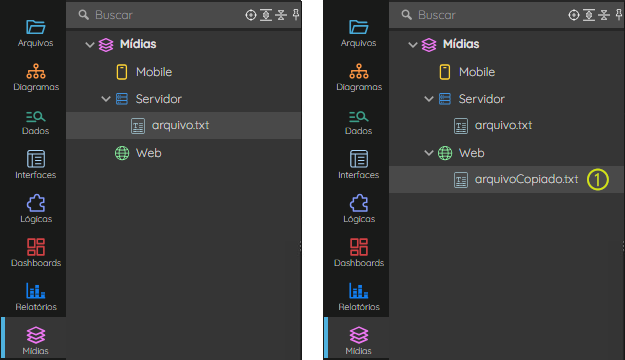
Task: Toggle the pin icon in left panel
Action: pos(296,15)
